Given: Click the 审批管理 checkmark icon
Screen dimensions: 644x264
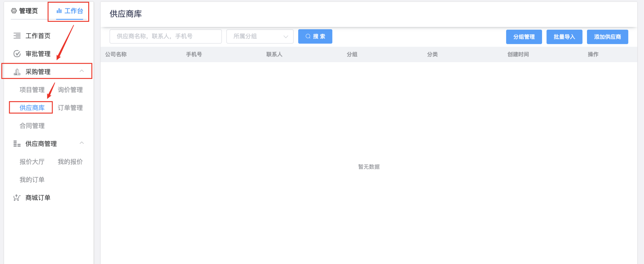Looking at the screenshot, I should pyautogui.click(x=17, y=54).
